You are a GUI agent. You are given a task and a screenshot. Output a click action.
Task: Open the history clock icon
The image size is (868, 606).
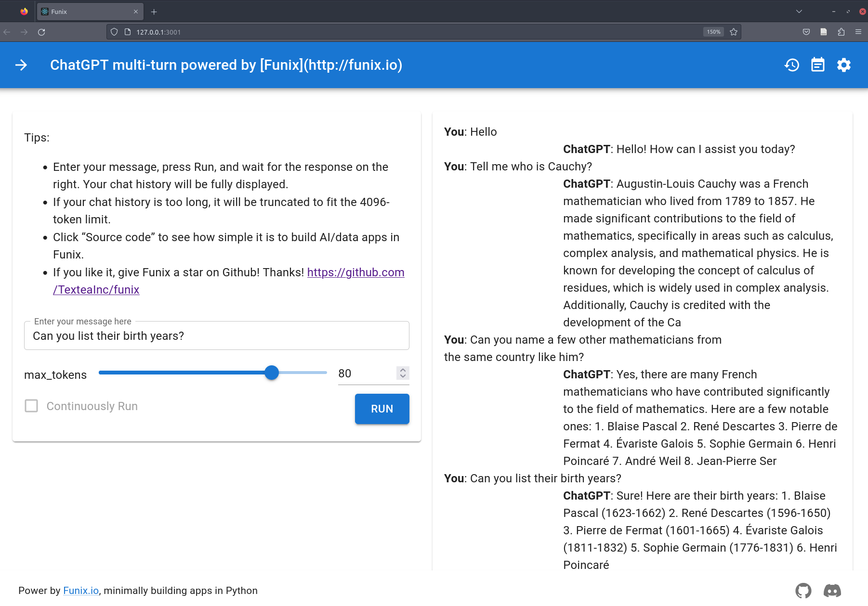792,65
